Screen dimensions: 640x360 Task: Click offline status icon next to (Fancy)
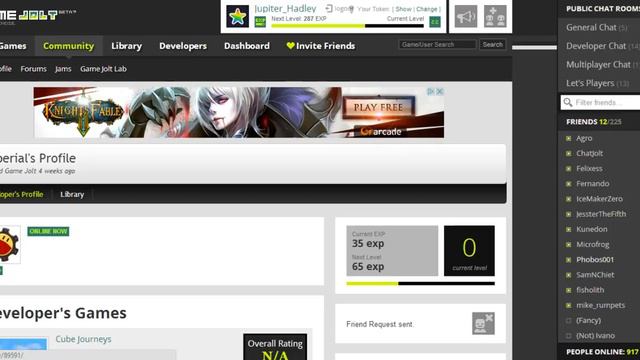[x=569, y=320]
